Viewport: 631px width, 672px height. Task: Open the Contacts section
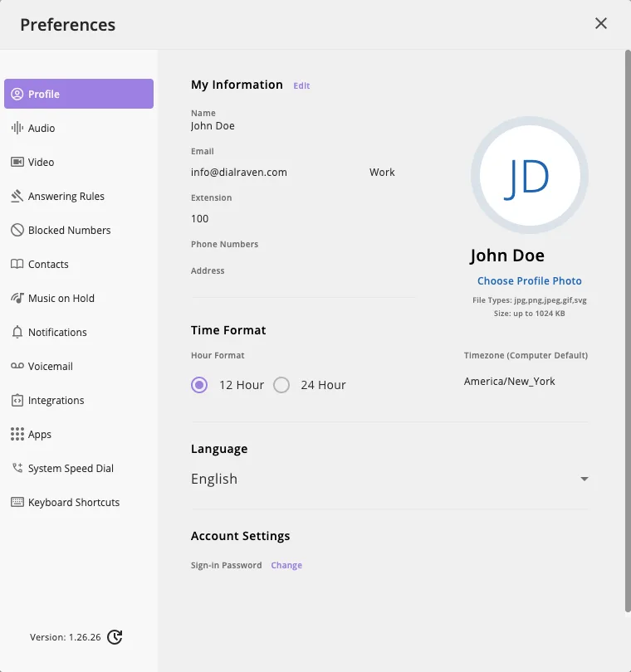pos(48,264)
